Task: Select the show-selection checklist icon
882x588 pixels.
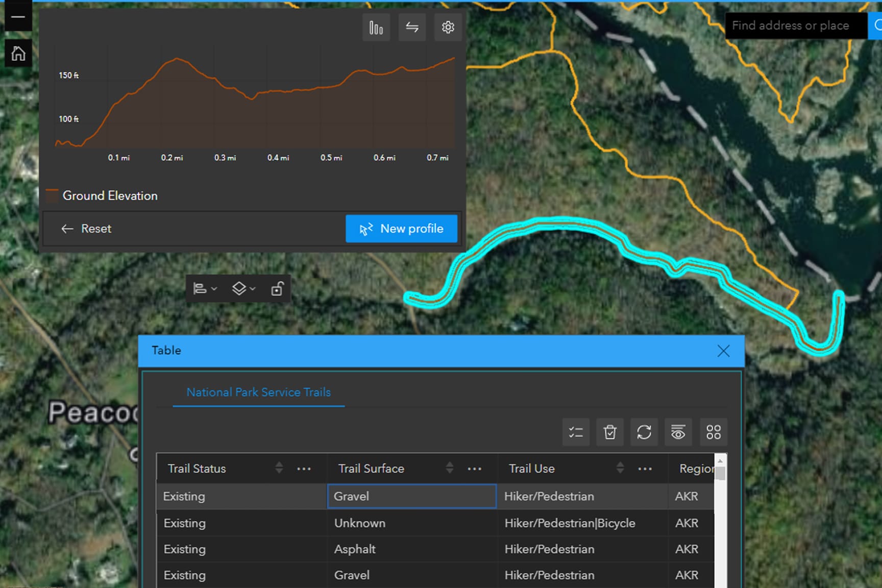Action: [576, 432]
